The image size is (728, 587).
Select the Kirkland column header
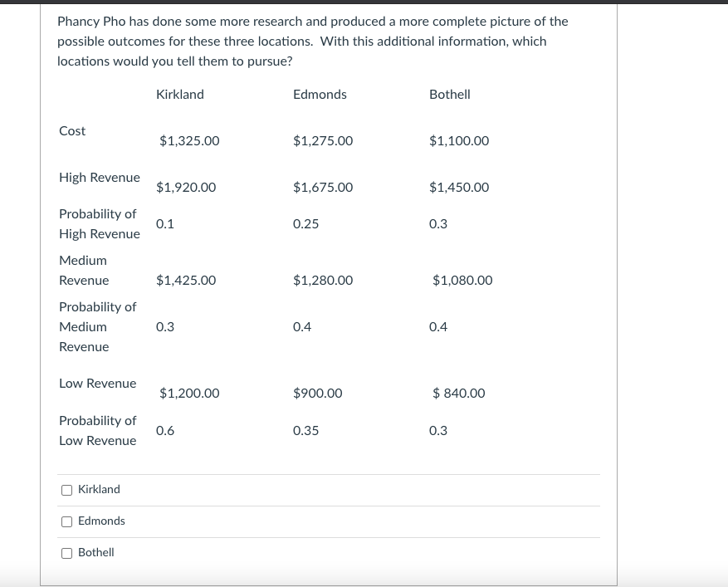tap(179, 94)
